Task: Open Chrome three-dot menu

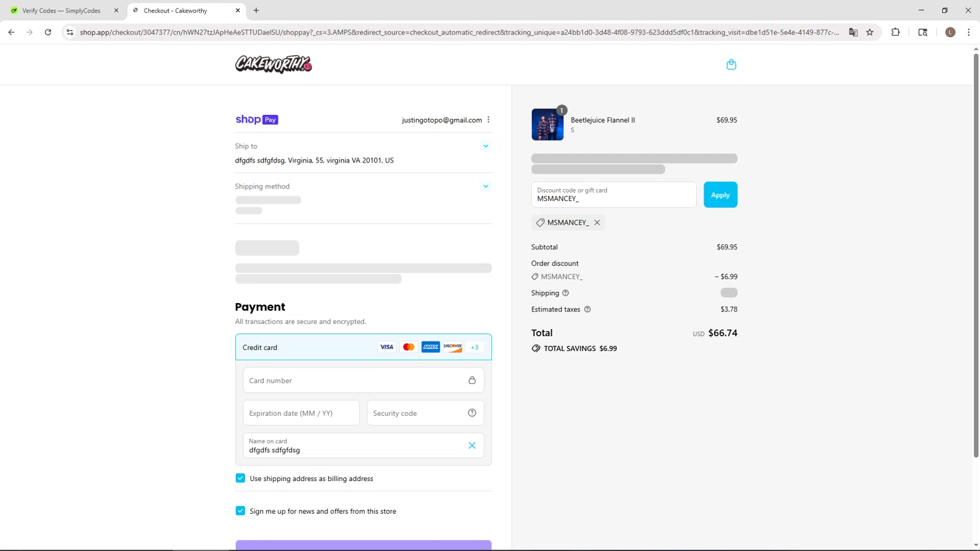Action: [x=969, y=32]
